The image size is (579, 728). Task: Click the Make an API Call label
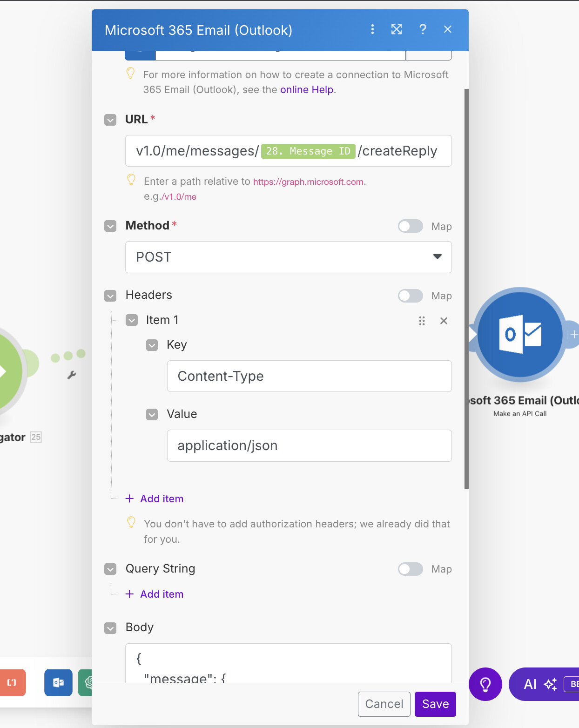(520, 414)
